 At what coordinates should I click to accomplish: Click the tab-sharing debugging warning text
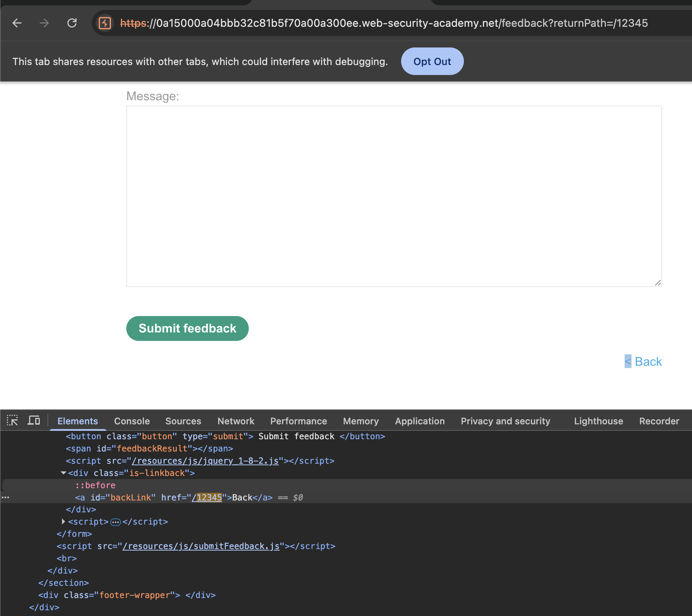200,62
